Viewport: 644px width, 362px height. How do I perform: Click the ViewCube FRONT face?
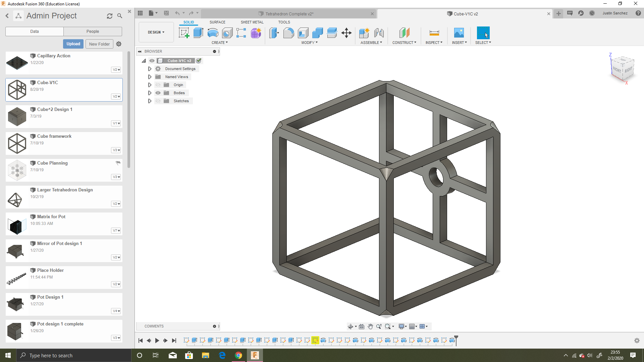coord(616,70)
